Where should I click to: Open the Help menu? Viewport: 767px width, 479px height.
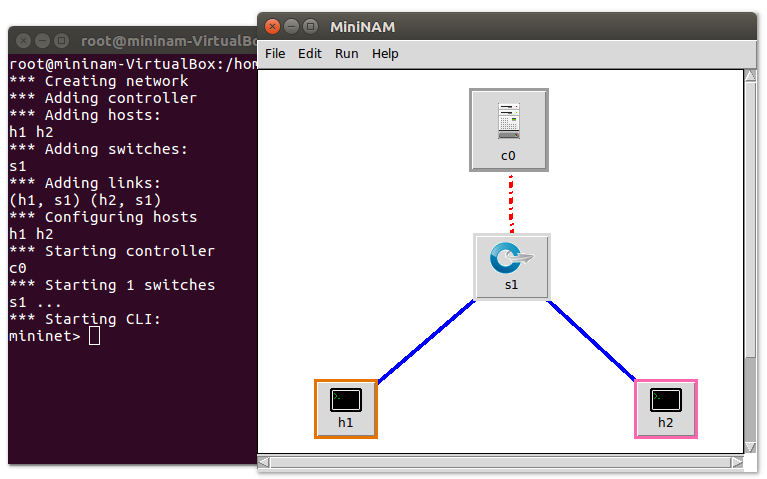[x=385, y=54]
